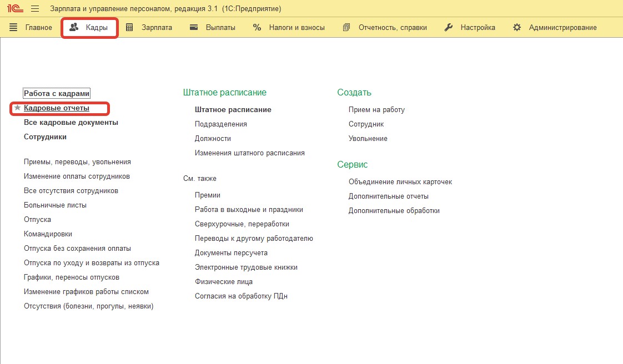The width and height of the screenshot is (623, 364).
Task: Open Командировки link
Action: pyautogui.click(x=48, y=234)
